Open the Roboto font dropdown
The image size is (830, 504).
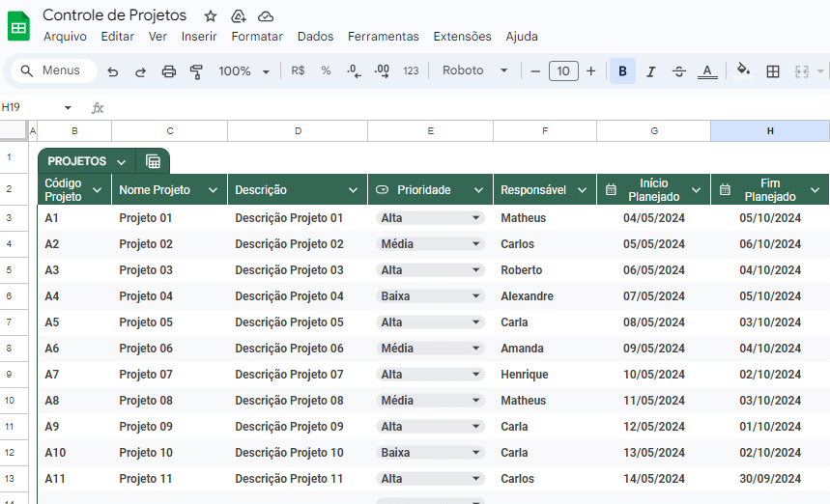pyautogui.click(x=474, y=70)
